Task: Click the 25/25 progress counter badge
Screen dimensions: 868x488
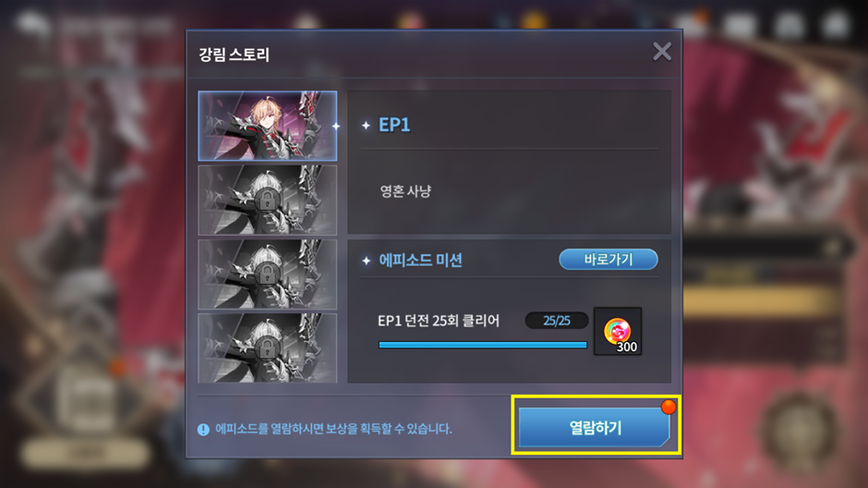Action: pyautogui.click(x=556, y=321)
